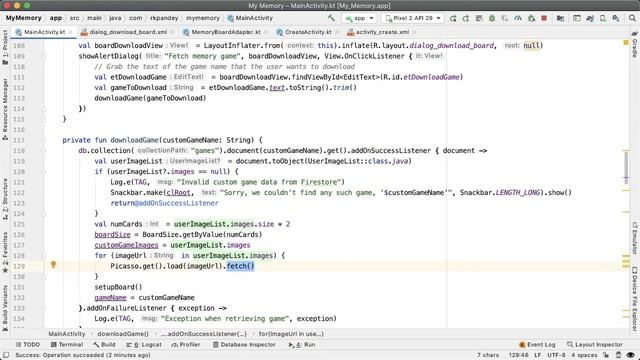Click the 129:46 cursor position in status bar

pyautogui.click(x=518, y=355)
